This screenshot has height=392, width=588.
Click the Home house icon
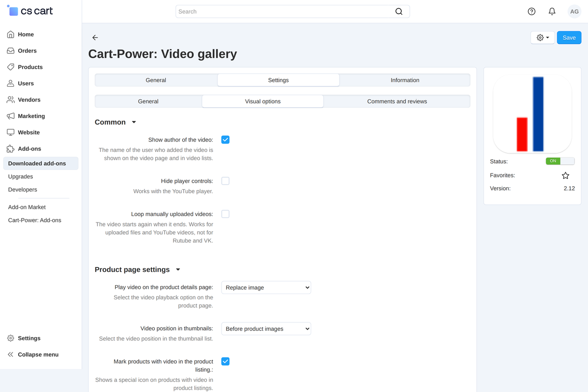click(x=10, y=34)
